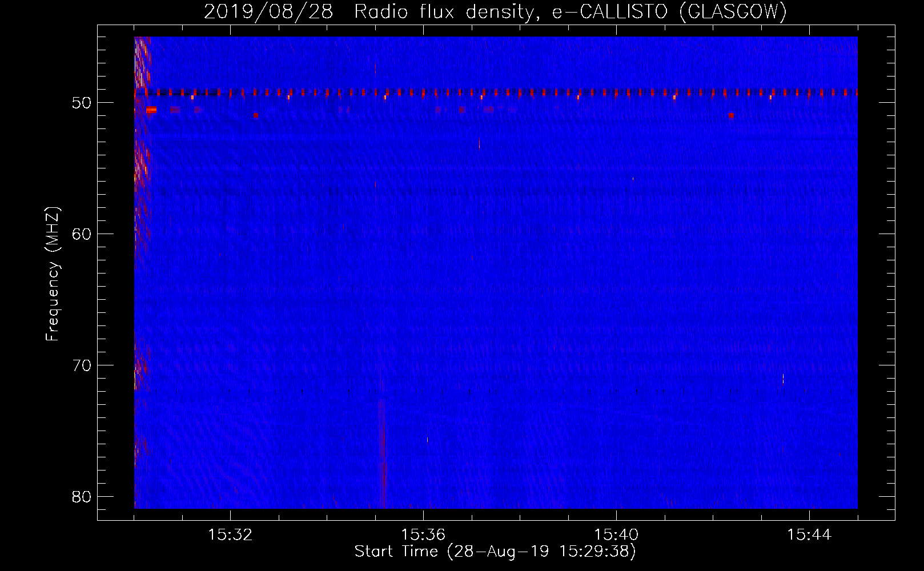Click the 50 frequency tick label
The height and width of the screenshot is (571, 924).
tap(82, 103)
